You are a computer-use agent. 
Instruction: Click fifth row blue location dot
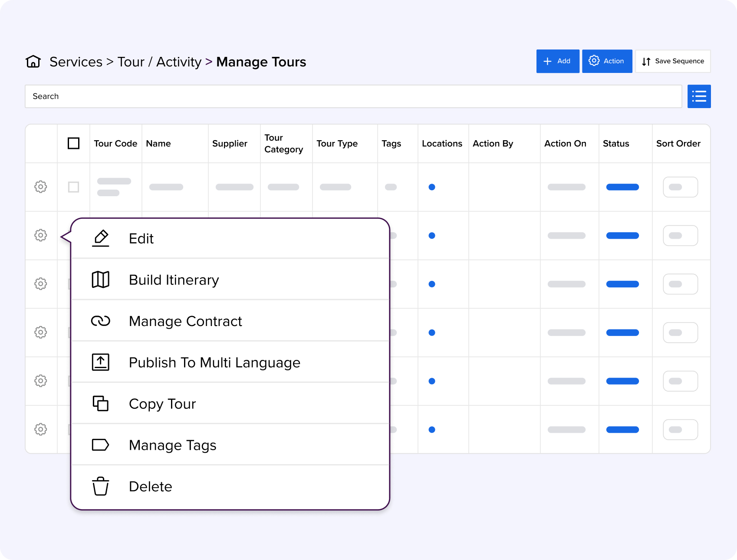point(432,381)
